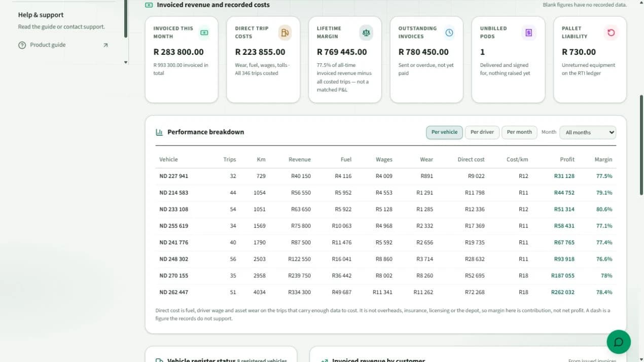The image size is (644, 362).
Task: Click the Product guide external arrow icon
Action: pyautogui.click(x=105, y=45)
